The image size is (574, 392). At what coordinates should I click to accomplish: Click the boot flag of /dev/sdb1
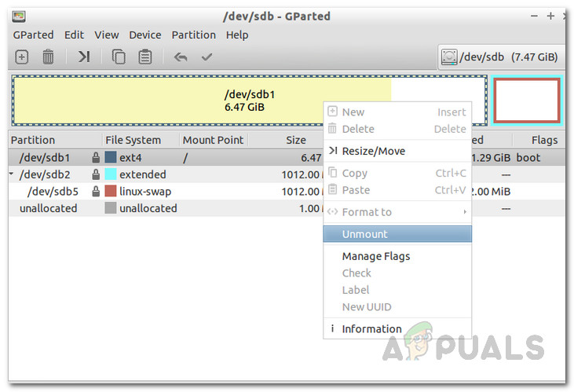(528, 158)
